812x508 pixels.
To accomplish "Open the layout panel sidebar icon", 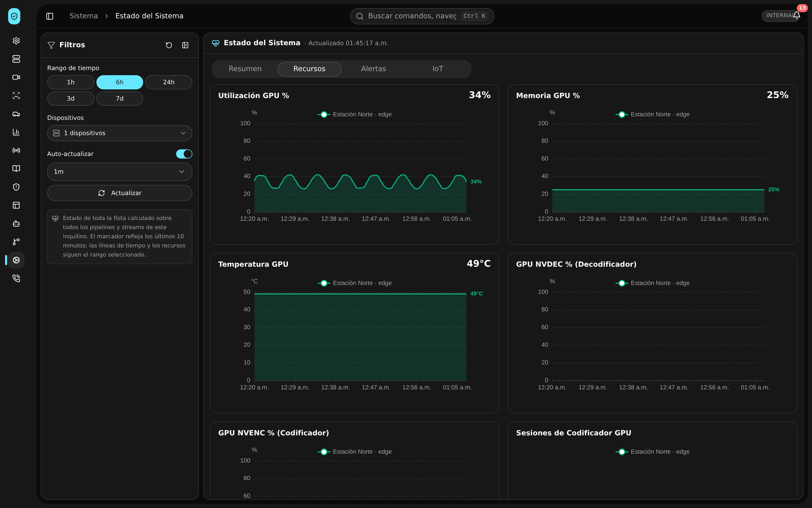I will click(x=16, y=205).
